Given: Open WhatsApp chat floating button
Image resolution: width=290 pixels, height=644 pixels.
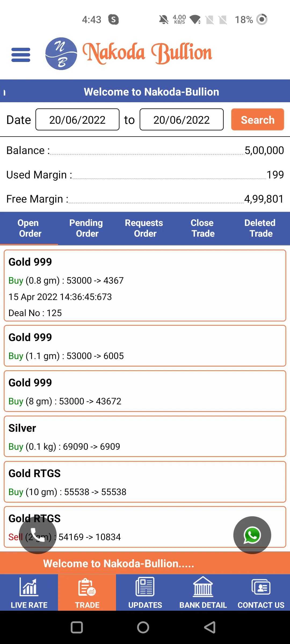Looking at the screenshot, I should pos(252,535).
